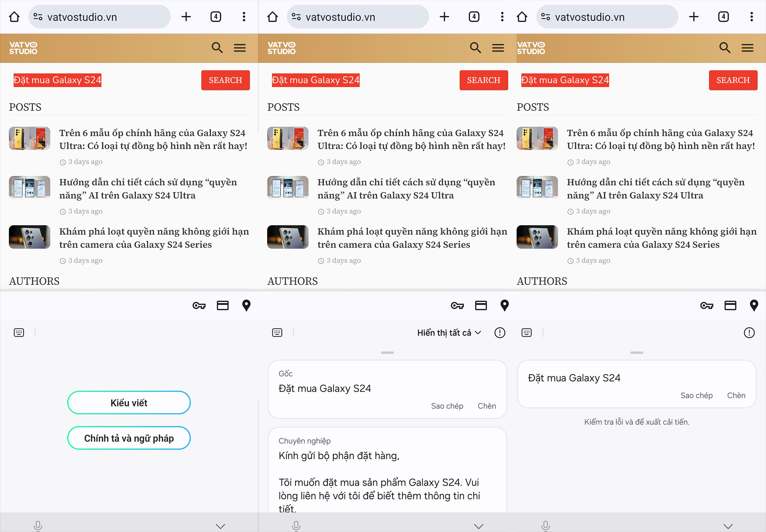Open the tab switcher in the left screen

pos(216,17)
